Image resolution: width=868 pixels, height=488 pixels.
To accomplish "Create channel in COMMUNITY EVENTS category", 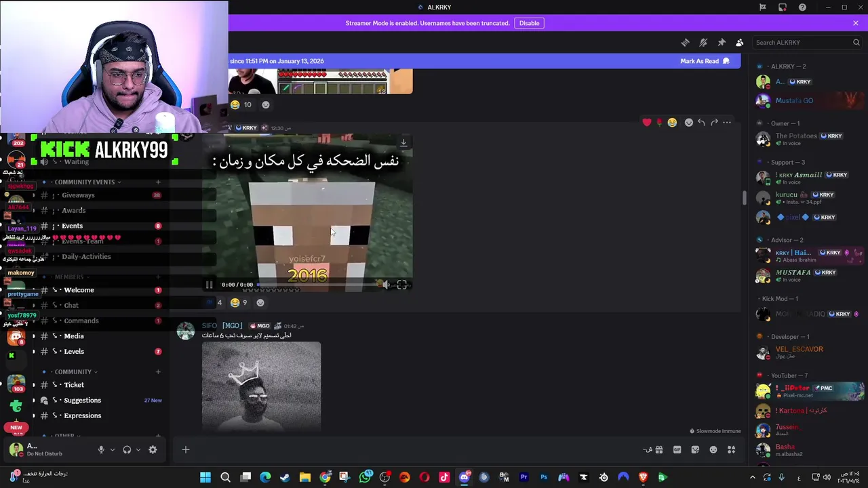I will [x=158, y=182].
